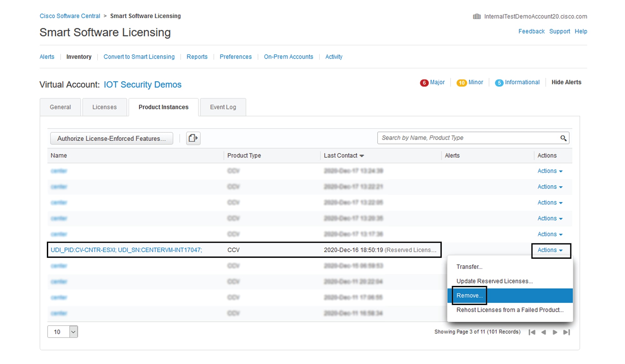The height and width of the screenshot is (364, 625).
Task: Choose Rehost Licenses from a Failed Product
Action: [x=510, y=310]
